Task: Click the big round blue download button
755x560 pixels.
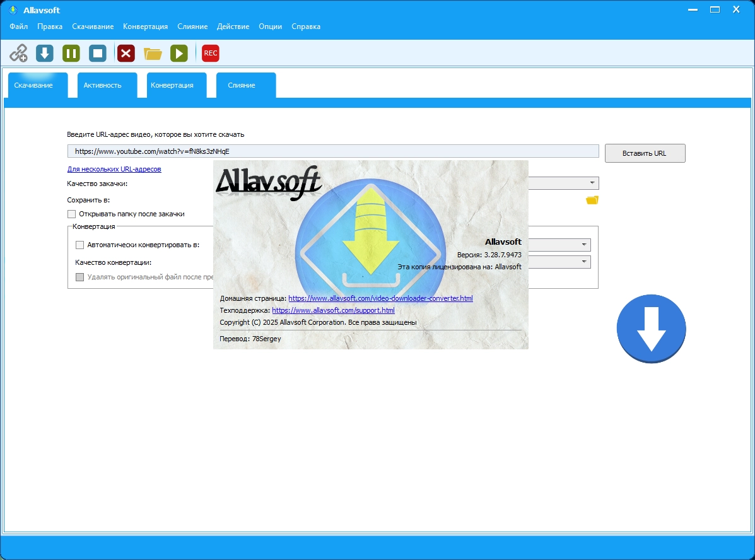Action: pos(651,329)
